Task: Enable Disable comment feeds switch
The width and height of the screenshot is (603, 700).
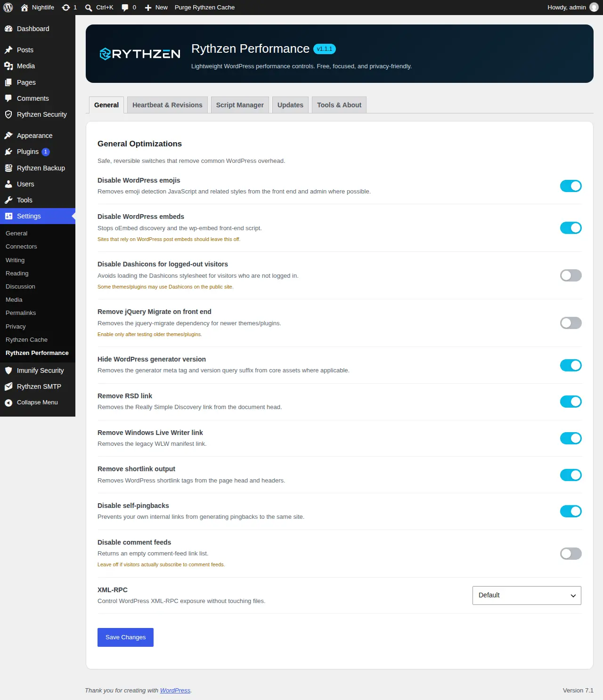Action: 570,554
